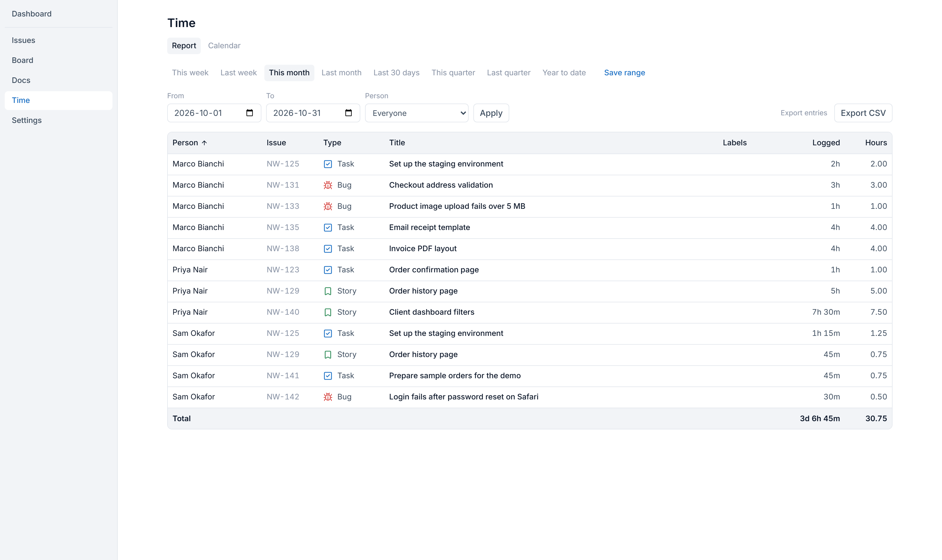Click the To date field 2026-10-31
Viewport: 942px width, 560px height.
coord(313,113)
